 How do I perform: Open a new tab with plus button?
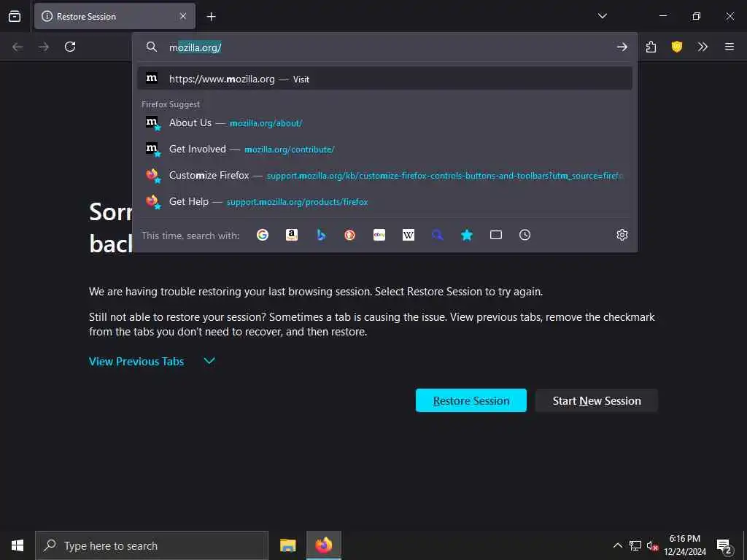point(212,17)
